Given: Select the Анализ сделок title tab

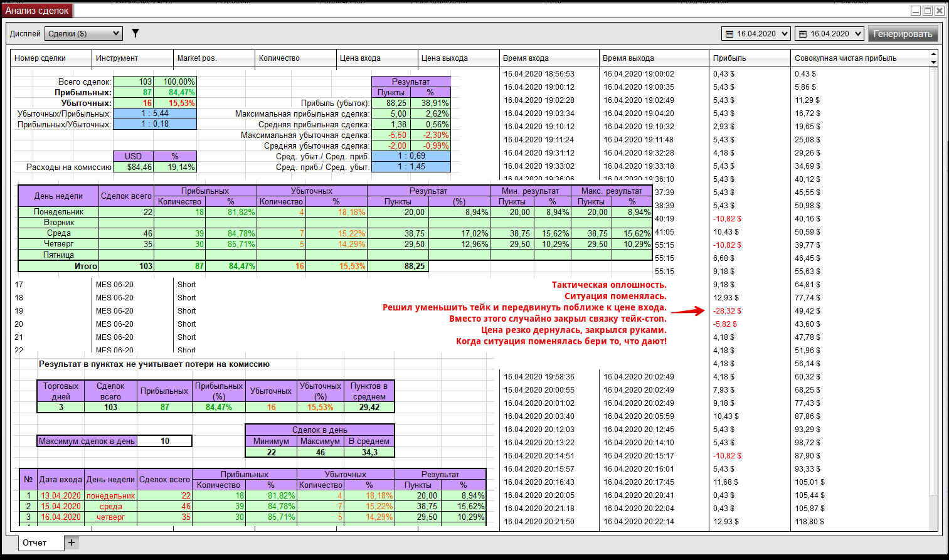Looking at the screenshot, I should point(38,11).
